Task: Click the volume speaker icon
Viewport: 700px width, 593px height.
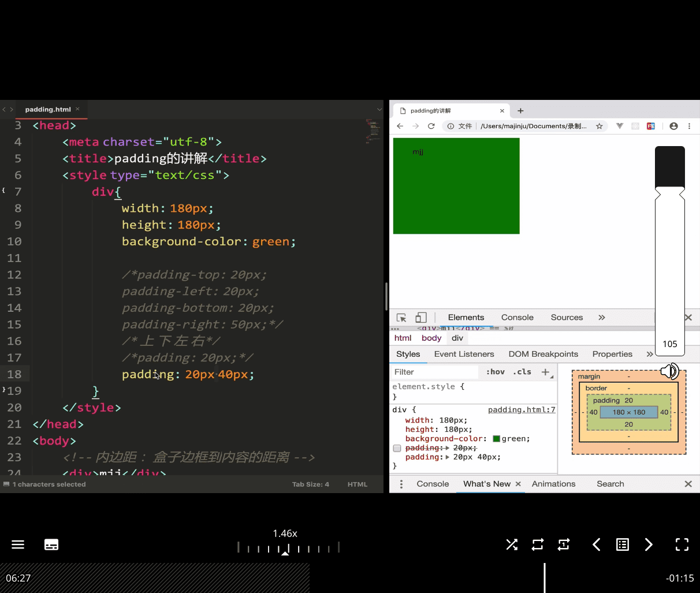Action: [669, 371]
